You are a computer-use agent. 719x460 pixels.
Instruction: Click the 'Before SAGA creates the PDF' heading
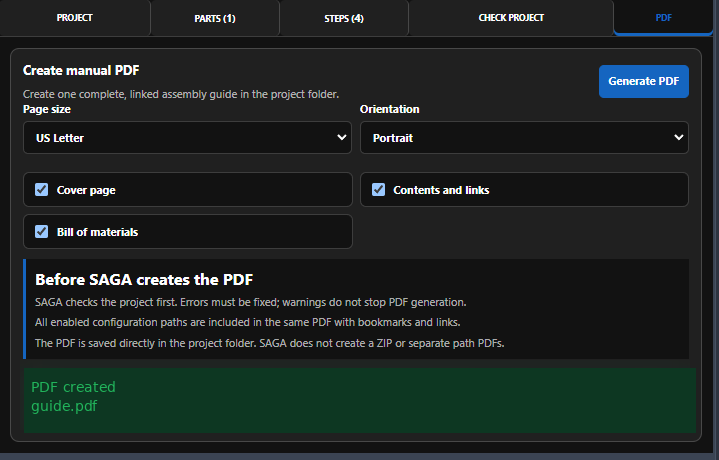[144, 279]
